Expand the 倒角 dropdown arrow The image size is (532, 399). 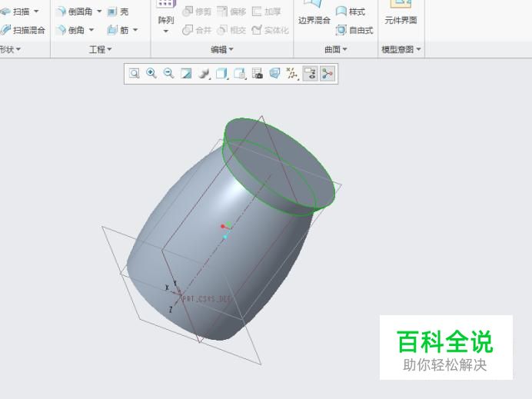[91, 30]
